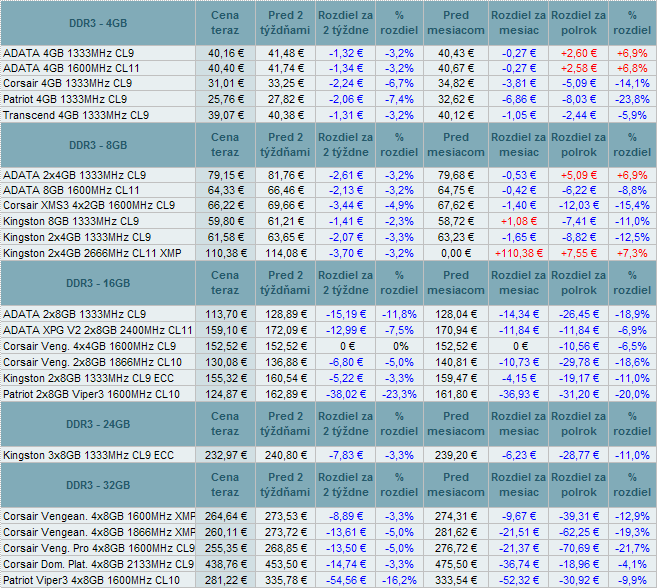Viewport: 657px width, 588px height.
Task: Click the -62,25 € half-year difference cell
Action: [x=579, y=532]
